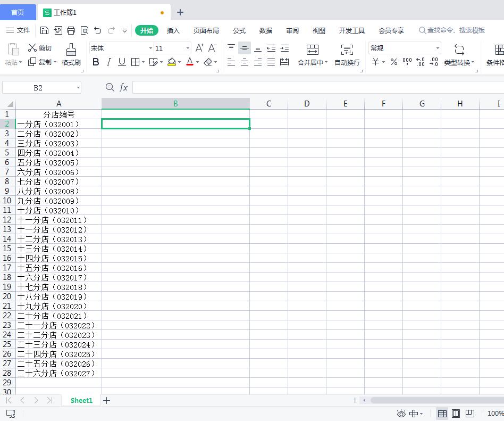504x421 pixels.
Task: Switch to 插入 tab
Action: click(x=173, y=30)
